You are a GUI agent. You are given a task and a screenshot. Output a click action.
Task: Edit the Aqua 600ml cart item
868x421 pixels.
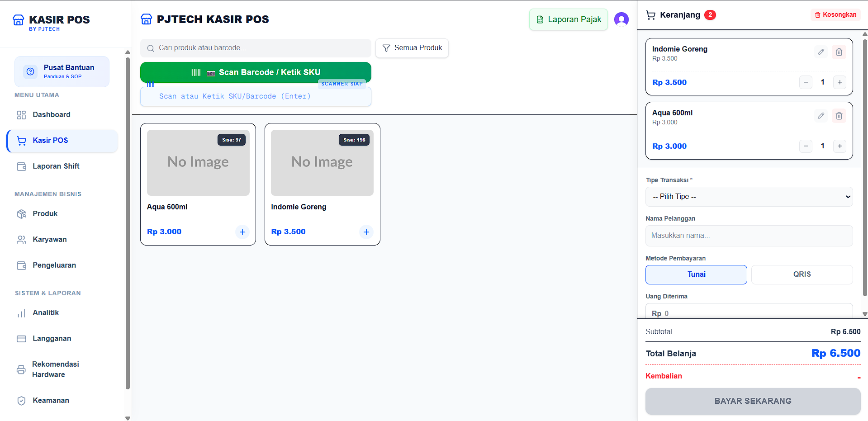click(821, 116)
